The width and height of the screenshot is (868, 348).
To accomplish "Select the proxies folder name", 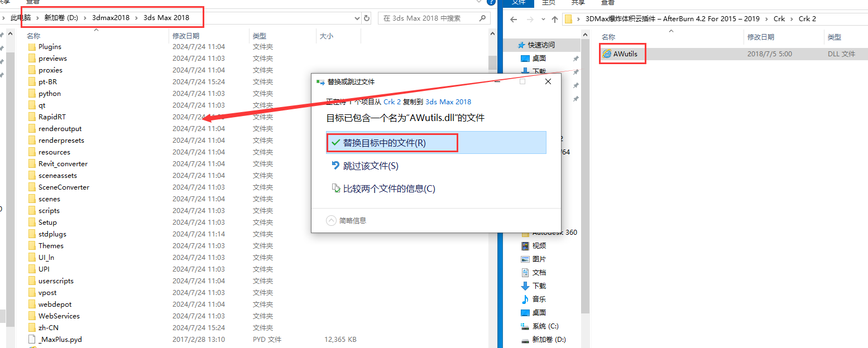I will click(50, 70).
